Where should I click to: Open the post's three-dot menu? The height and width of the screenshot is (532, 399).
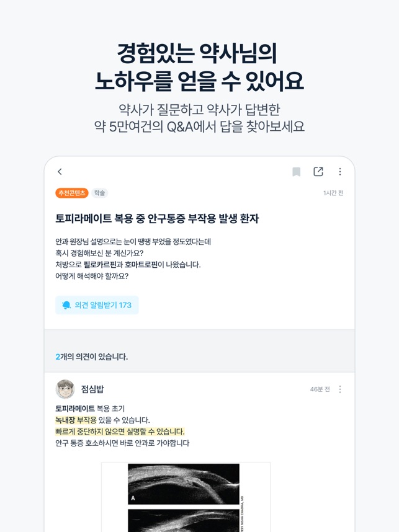click(x=340, y=172)
